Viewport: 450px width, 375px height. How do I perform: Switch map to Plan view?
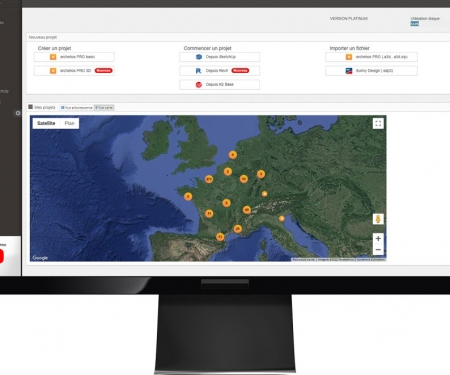coord(69,123)
